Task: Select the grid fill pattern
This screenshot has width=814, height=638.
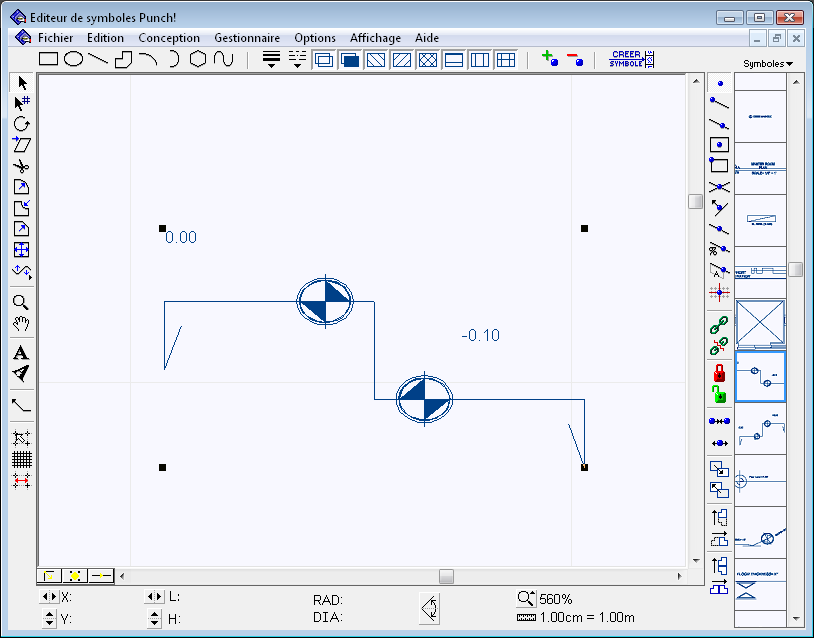Action: tap(506, 60)
